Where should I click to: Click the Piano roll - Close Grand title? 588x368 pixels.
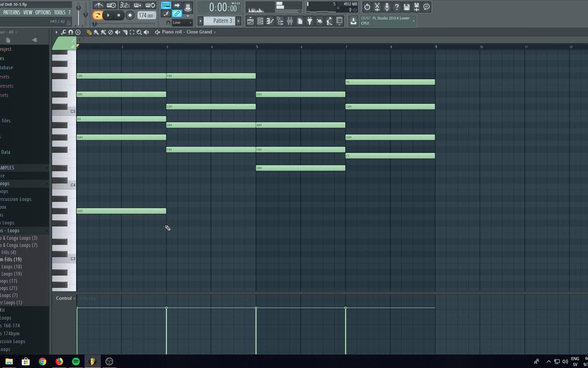187,32
